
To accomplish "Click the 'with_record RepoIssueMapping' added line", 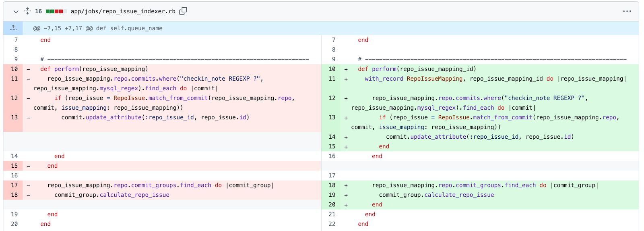I will [495, 79].
